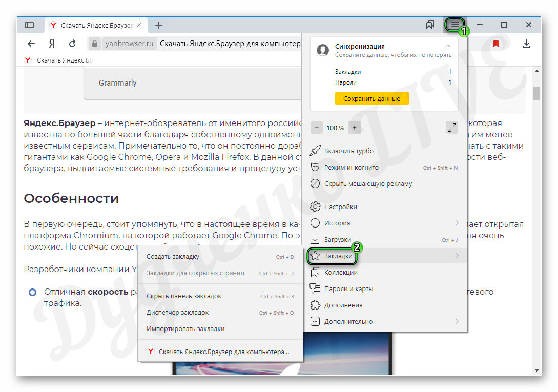
Task: Decrease zoom with the minus button
Action: (316, 128)
